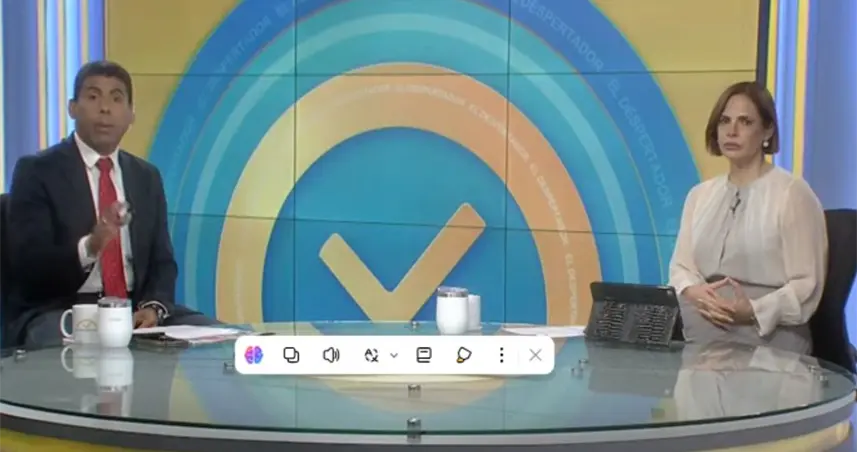This screenshot has width=857, height=452.
Task: Expand the translate options dropdown arrow
Action: (x=394, y=355)
